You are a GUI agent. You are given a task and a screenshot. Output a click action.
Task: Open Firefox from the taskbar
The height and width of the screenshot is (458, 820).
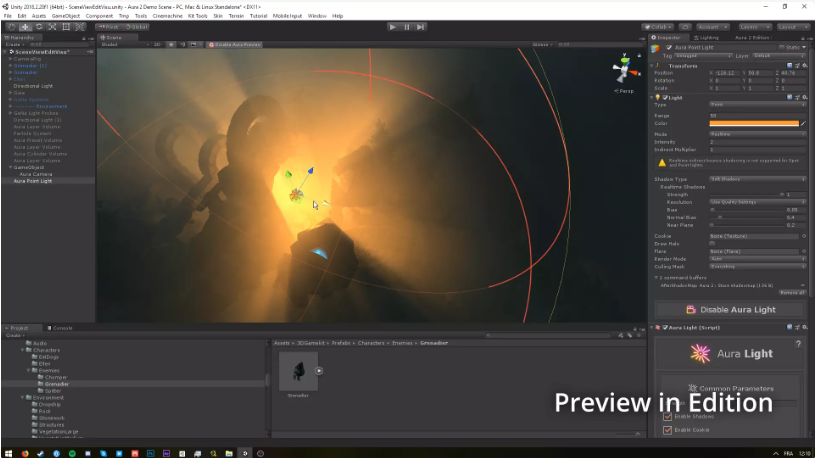click(x=25, y=453)
